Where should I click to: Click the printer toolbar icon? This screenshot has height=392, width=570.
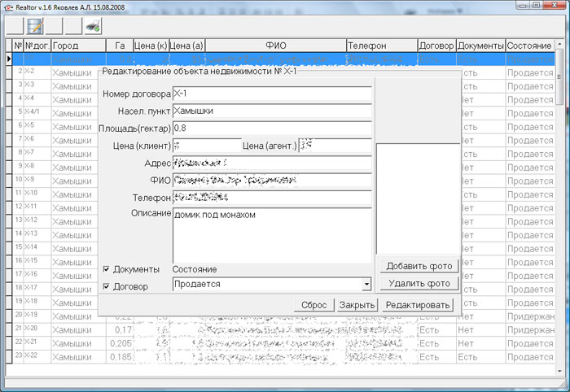93,26
